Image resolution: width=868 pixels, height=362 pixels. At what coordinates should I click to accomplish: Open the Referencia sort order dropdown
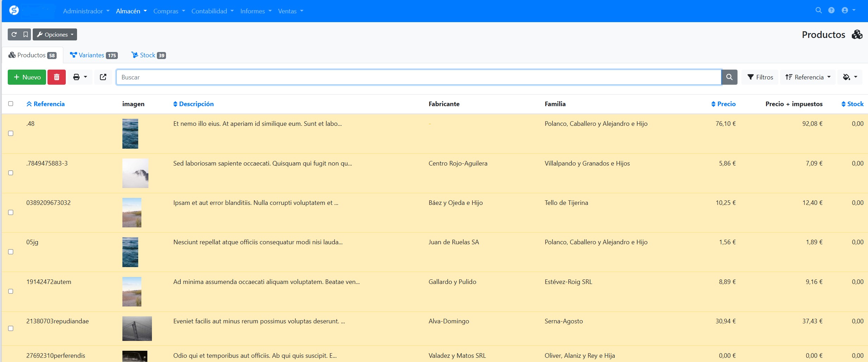[x=808, y=77]
